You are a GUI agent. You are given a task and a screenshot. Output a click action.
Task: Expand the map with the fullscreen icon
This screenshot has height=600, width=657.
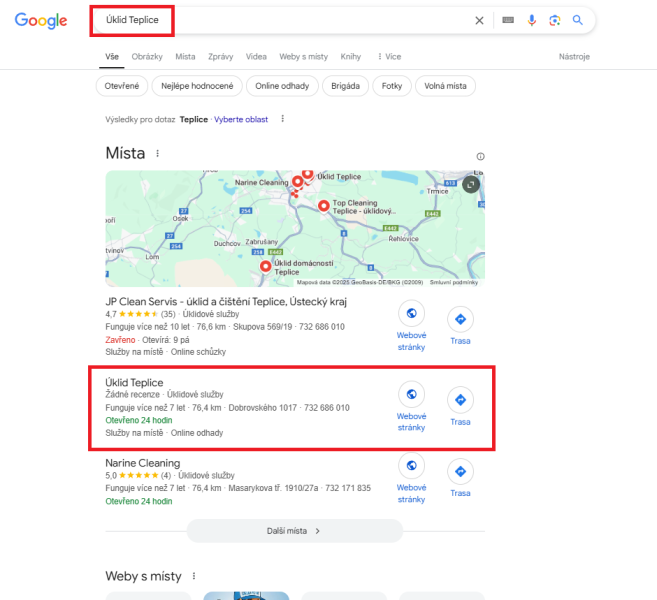(471, 184)
